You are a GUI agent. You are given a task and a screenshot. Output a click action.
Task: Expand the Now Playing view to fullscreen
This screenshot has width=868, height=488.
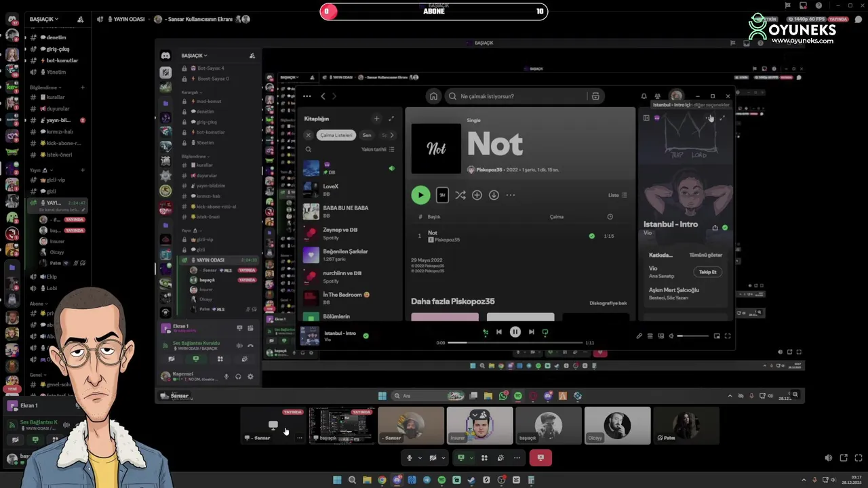722,119
